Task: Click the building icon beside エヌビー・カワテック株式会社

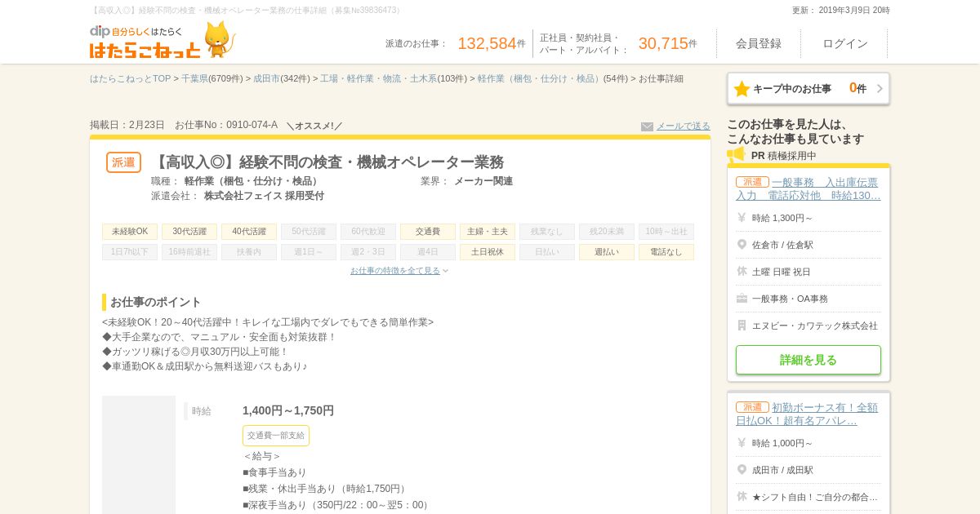Action: tap(742, 326)
